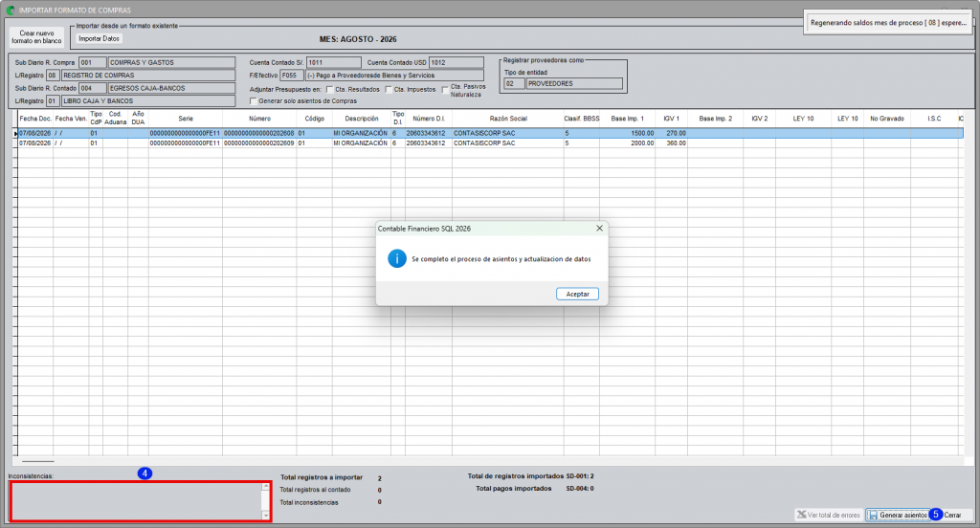Click inside the Inconsistencias text box
Viewport: 980px width, 528px height.
pyautogui.click(x=136, y=501)
